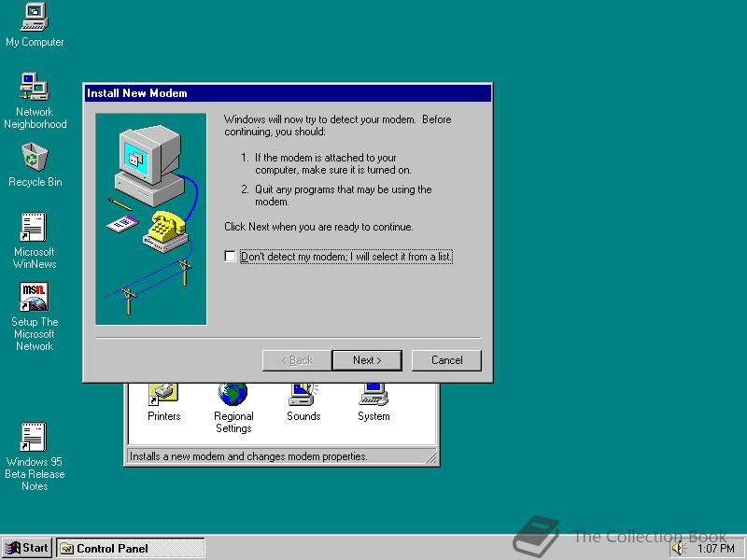Screen dimensions: 747x560
Task: Click the clock showing 1:07 PM
Action: (x=715, y=549)
